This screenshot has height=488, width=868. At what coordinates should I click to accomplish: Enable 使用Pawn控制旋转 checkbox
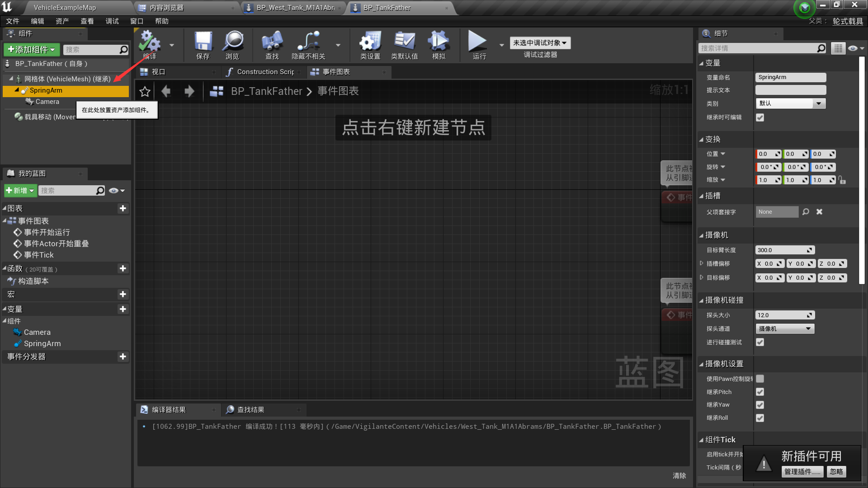(x=760, y=379)
